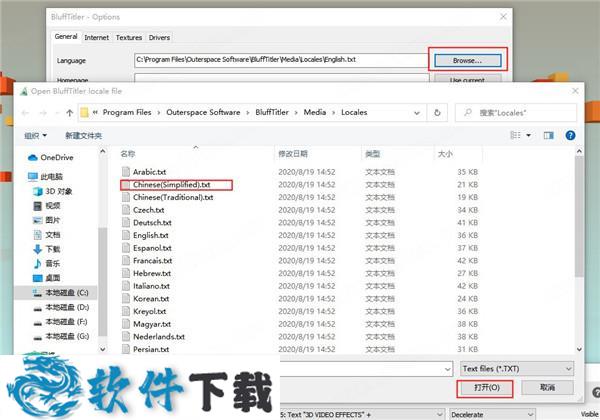Select Chinese(Simplified).txt file
The height and width of the screenshot is (420, 600).
click(x=172, y=185)
